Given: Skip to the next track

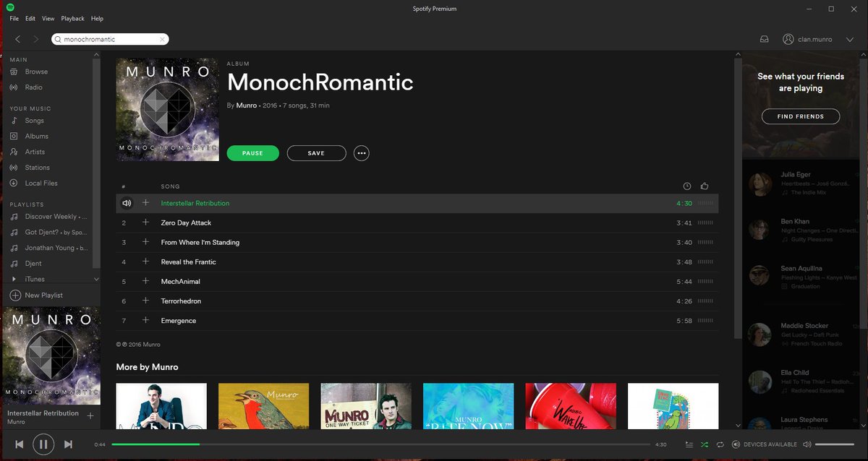Looking at the screenshot, I should (x=68, y=444).
